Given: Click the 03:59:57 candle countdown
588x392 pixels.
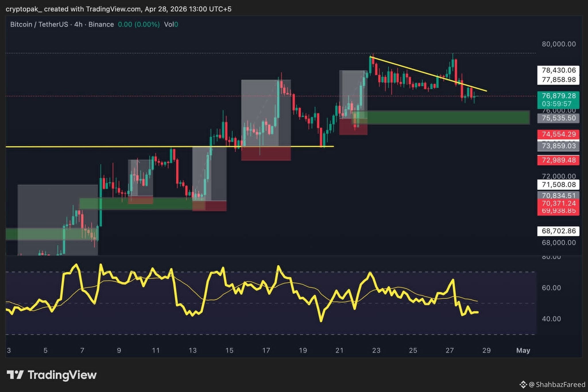Looking at the screenshot, I should point(557,104).
